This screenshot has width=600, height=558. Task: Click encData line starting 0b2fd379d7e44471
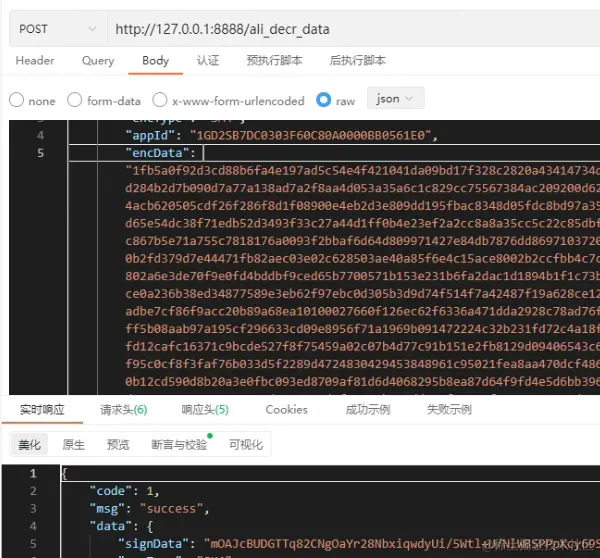[362, 258]
